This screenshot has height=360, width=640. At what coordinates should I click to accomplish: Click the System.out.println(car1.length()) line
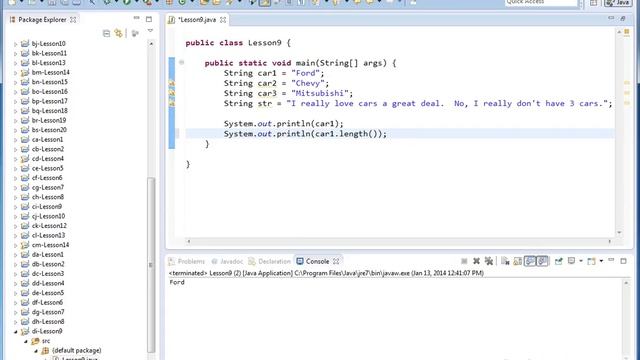click(305, 134)
